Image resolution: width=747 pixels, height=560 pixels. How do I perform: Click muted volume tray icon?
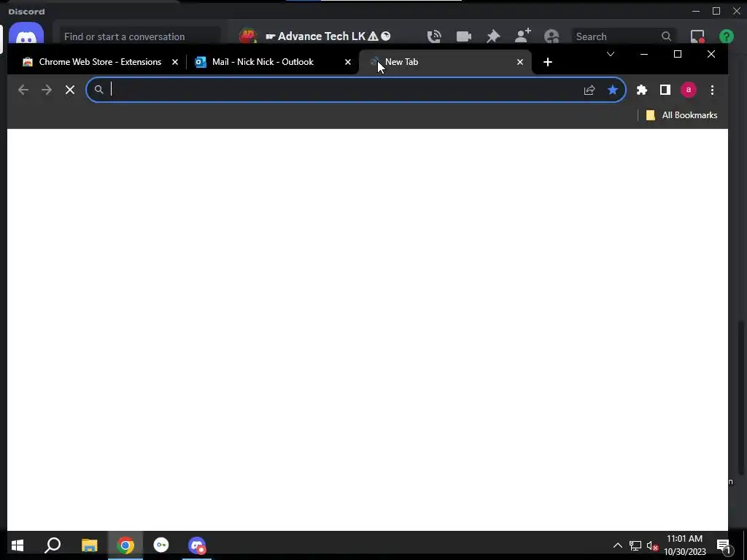pos(652,545)
